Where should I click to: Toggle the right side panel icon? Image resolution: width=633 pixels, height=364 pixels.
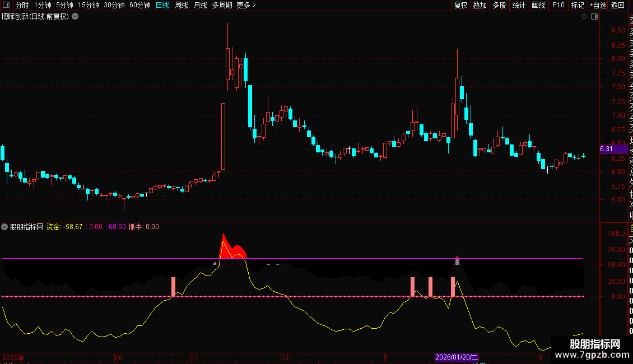pyautogui.click(x=594, y=17)
